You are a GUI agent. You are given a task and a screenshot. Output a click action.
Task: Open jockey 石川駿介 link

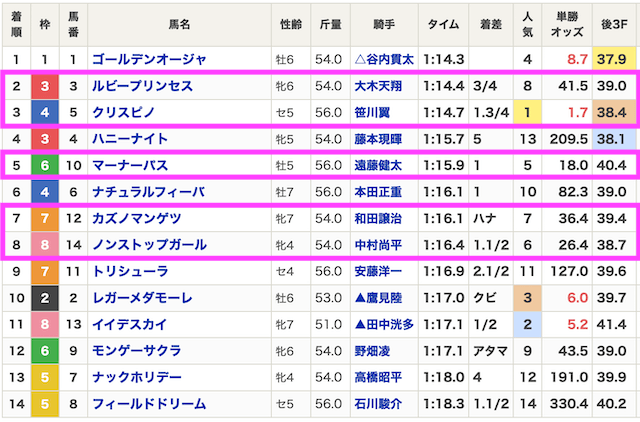coord(378,404)
